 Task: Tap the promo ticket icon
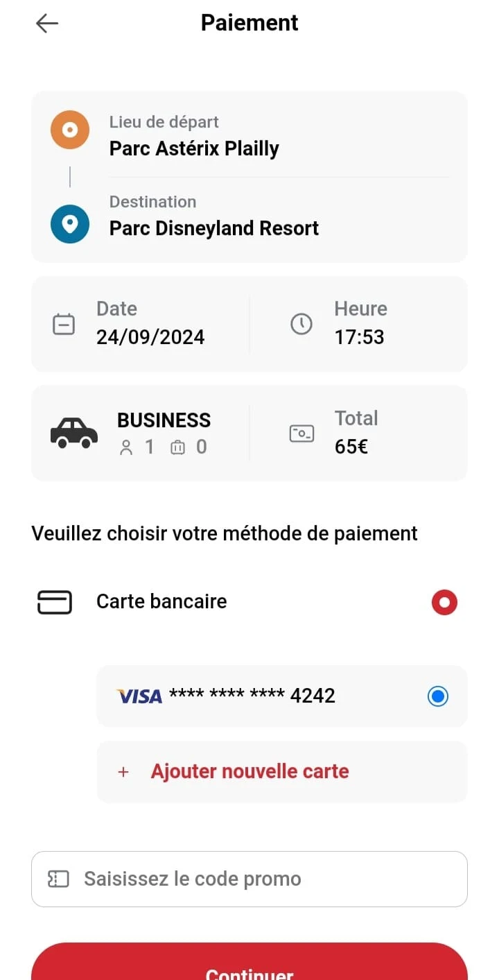click(58, 879)
